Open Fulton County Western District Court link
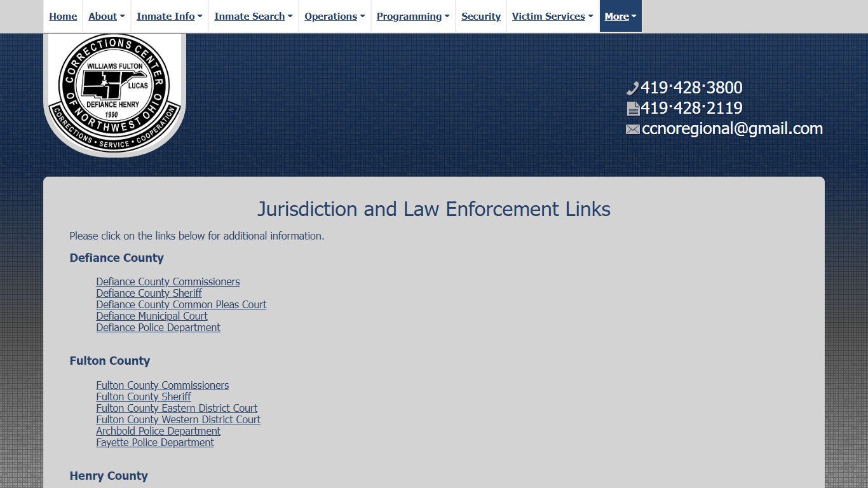 click(178, 419)
